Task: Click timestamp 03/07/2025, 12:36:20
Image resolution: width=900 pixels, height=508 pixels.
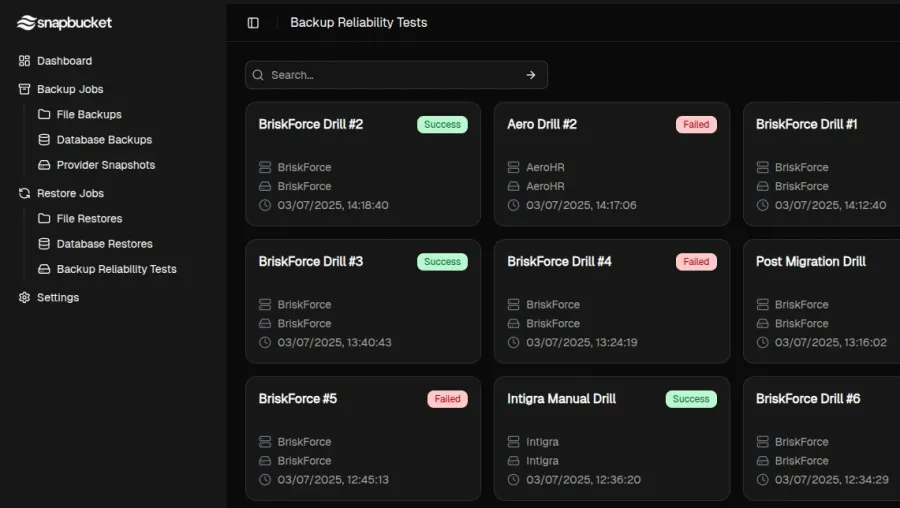Action: 583,479
